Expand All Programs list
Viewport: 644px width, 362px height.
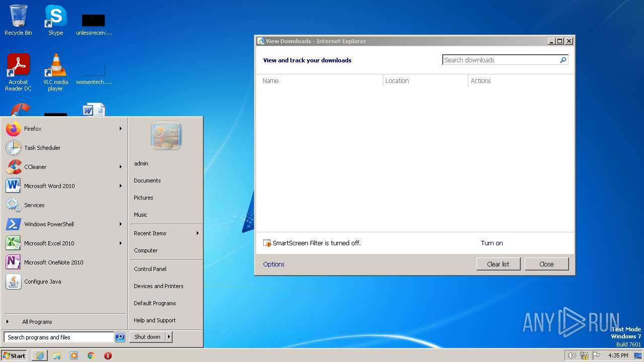64,322
